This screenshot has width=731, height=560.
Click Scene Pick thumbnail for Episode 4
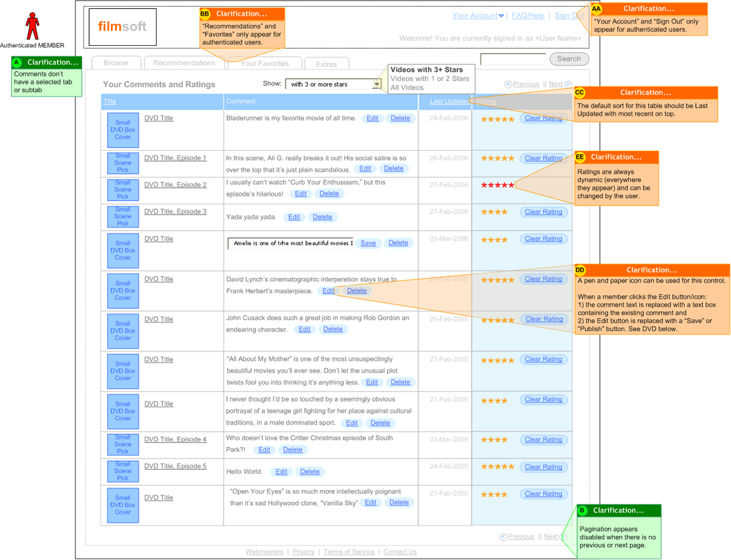(x=123, y=445)
